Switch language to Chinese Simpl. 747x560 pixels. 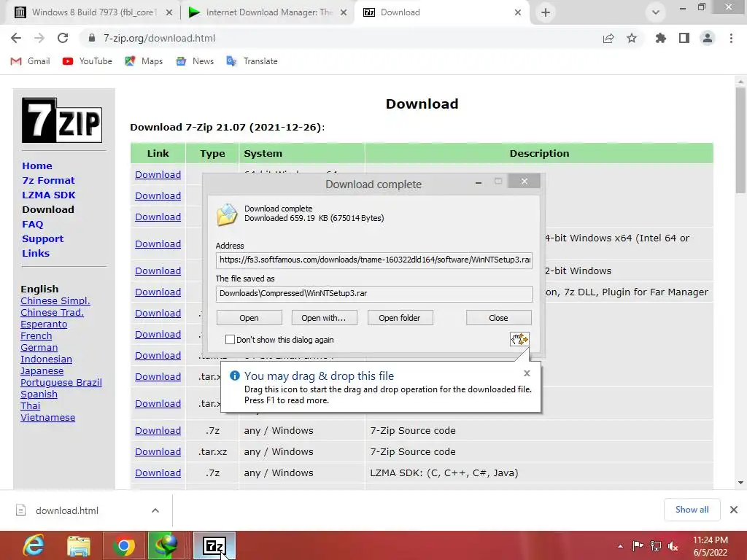(x=55, y=300)
